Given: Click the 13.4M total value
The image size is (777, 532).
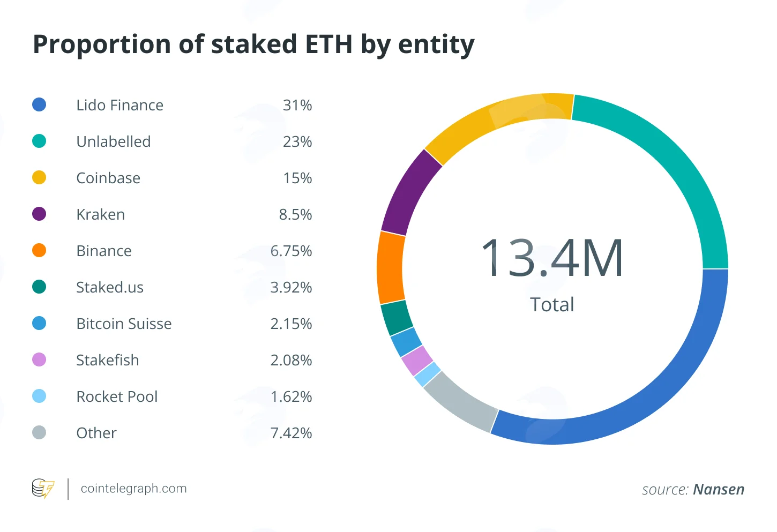Looking at the screenshot, I should (552, 258).
